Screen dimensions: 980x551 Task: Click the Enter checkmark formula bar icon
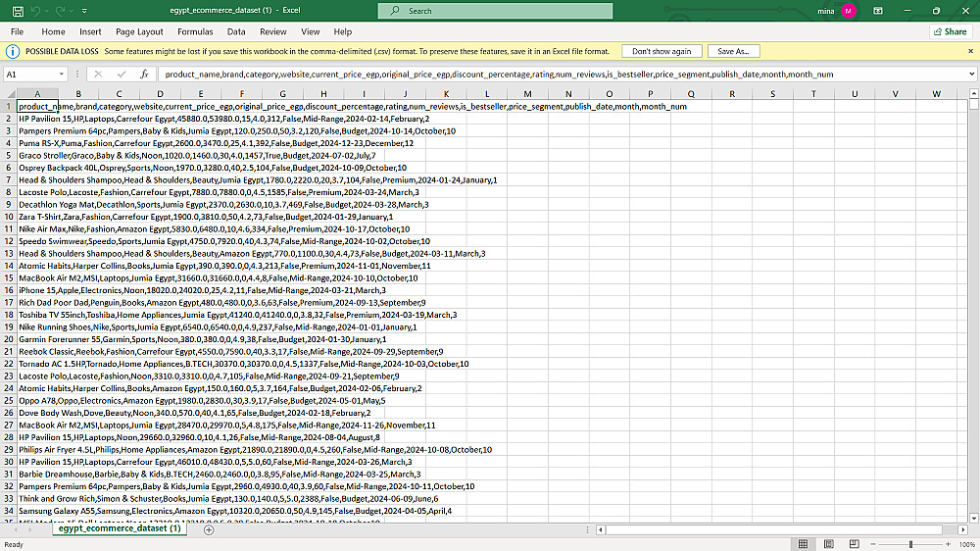point(122,74)
